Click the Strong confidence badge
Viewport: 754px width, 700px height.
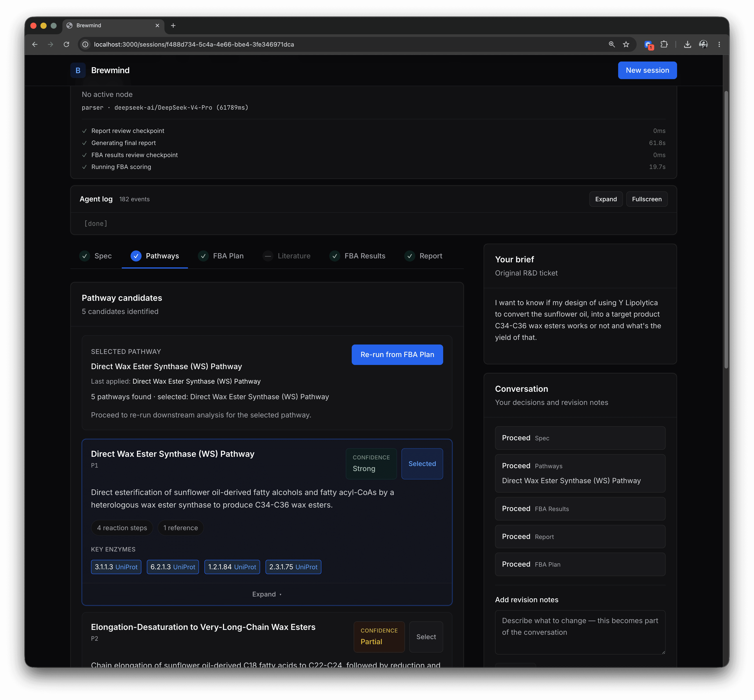coord(371,464)
